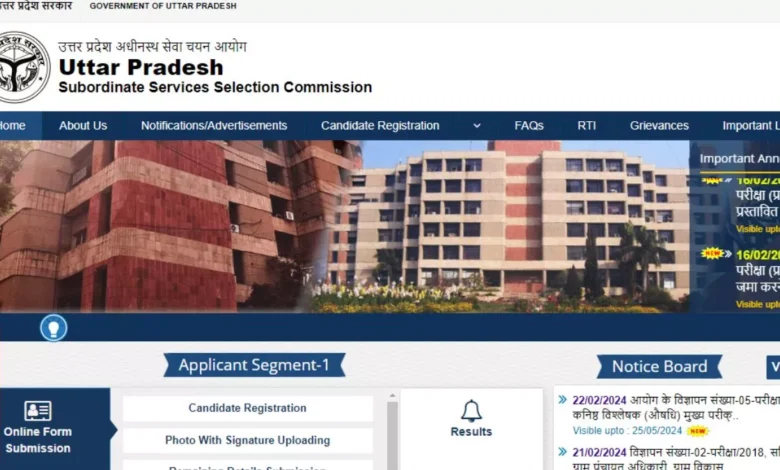Click the Applicant Segment list scrollbar up arrow

coord(392,396)
